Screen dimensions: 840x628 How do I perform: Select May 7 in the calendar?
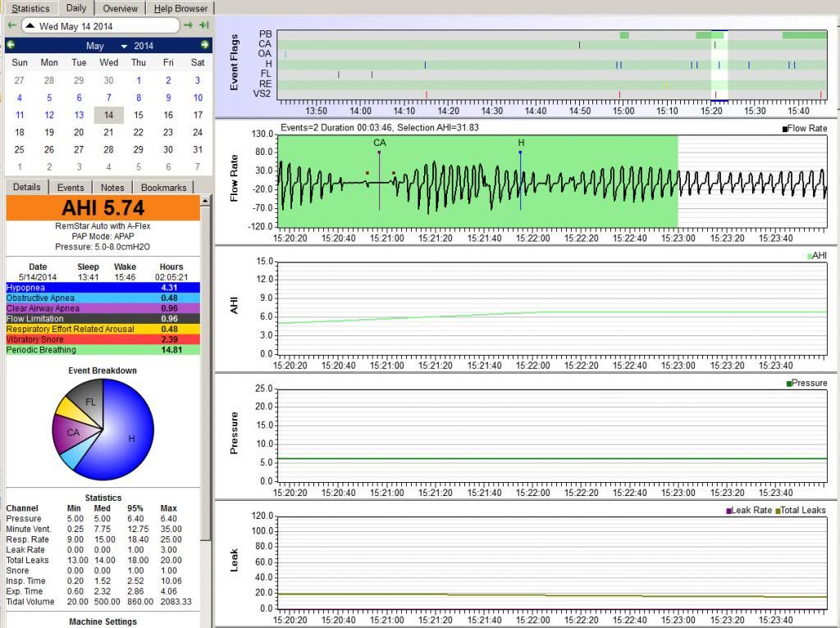(x=109, y=98)
